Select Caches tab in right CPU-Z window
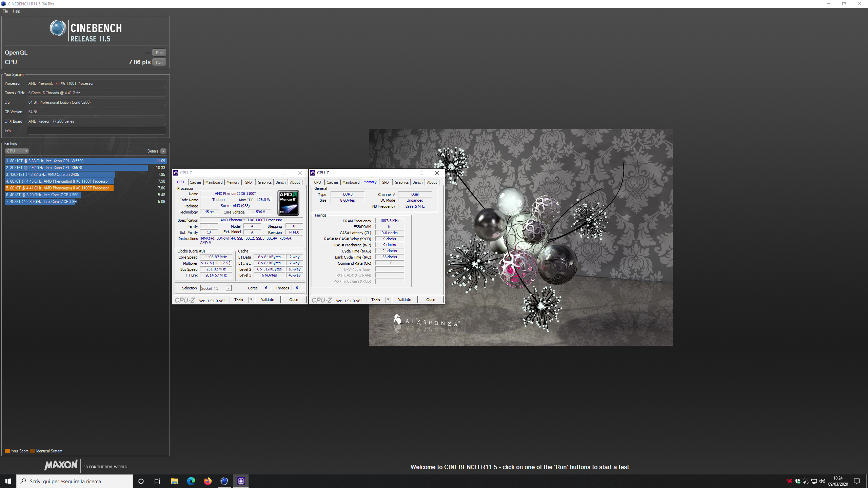Viewport: 868px width, 488px height. pos(332,182)
